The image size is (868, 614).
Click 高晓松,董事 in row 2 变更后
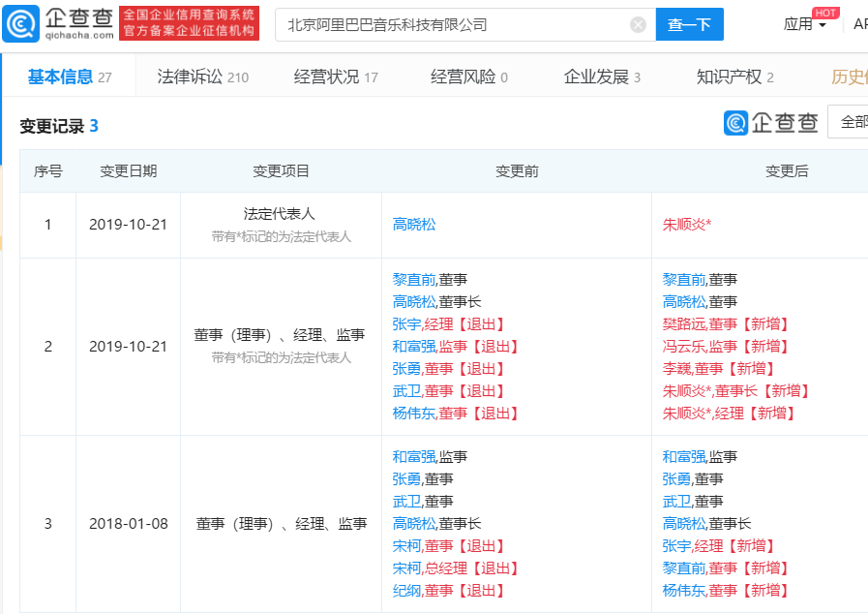[701, 302]
